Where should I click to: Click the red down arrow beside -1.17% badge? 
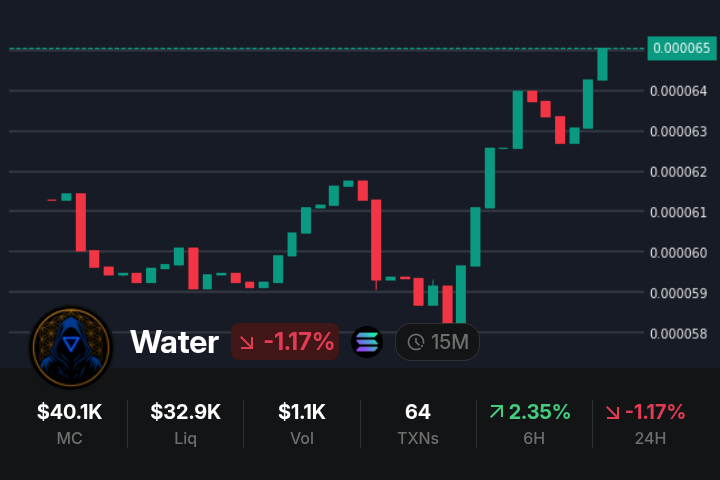247,343
